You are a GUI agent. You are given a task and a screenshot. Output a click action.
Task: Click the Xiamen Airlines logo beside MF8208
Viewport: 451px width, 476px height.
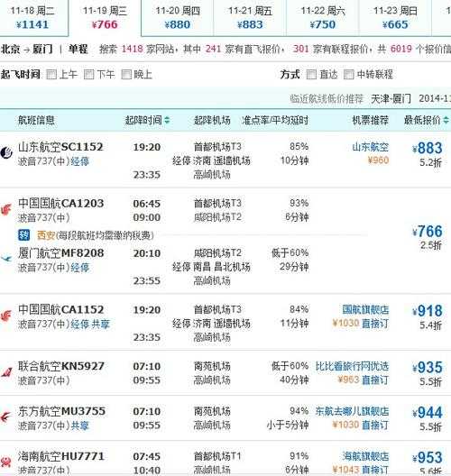click(x=6, y=259)
